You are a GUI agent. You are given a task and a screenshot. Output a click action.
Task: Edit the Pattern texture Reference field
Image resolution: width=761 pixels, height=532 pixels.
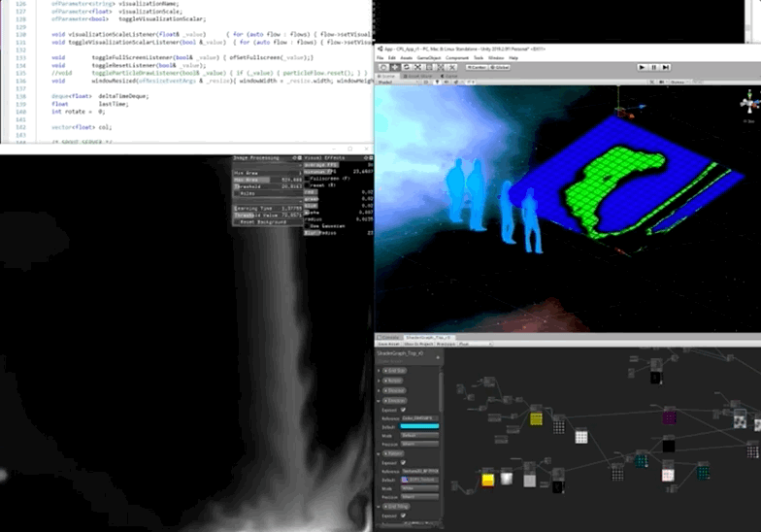419,472
